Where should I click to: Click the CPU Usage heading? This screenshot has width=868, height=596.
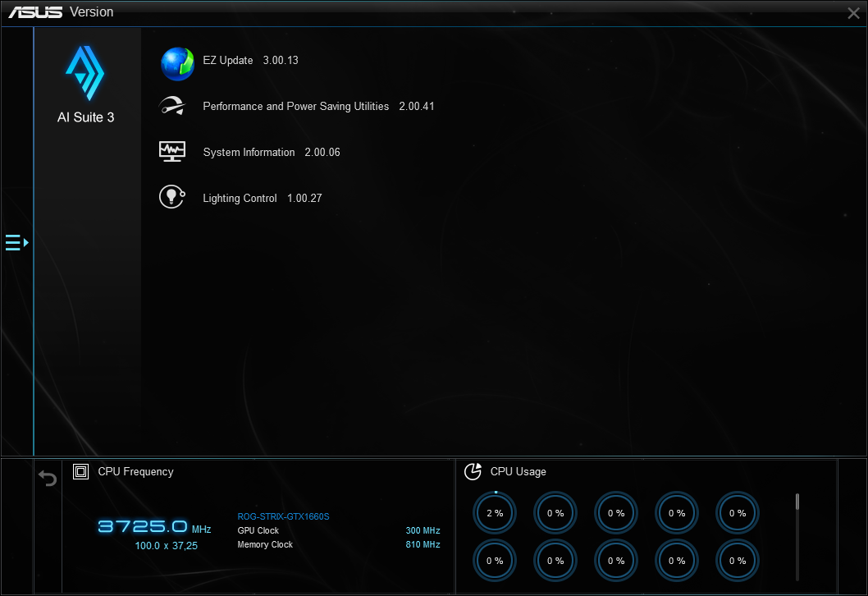tap(519, 471)
